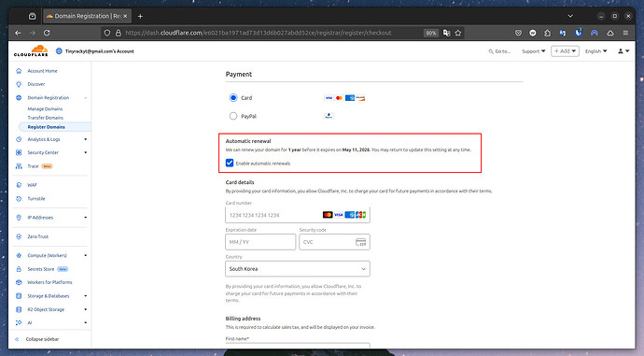This screenshot has width=644, height=356.
Task: Click the browser Back arrow
Action: pos(18,33)
